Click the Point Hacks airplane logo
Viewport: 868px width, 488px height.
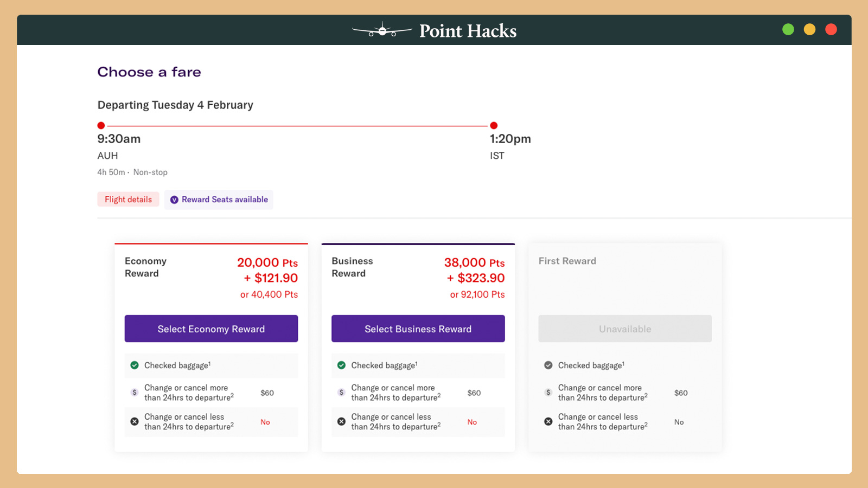pyautogui.click(x=382, y=30)
